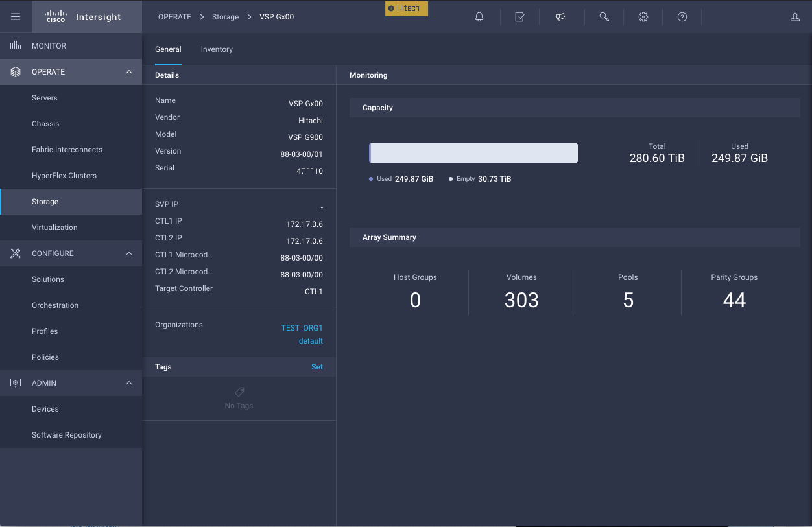Open Fabric Interconnects in sidebar
The width and height of the screenshot is (812, 527).
(x=67, y=150)
